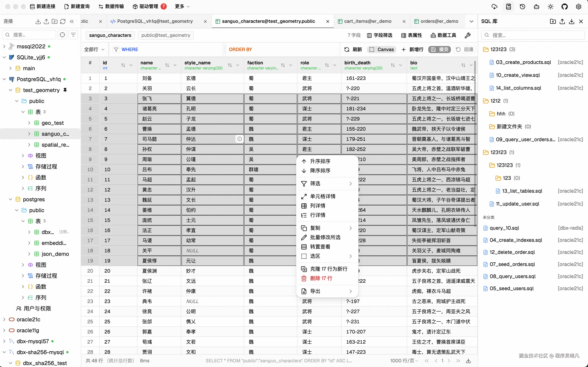Viewport: 588px width, 367px height.
Task: Toggle Canvas mode
Action: tap(381, 50)
